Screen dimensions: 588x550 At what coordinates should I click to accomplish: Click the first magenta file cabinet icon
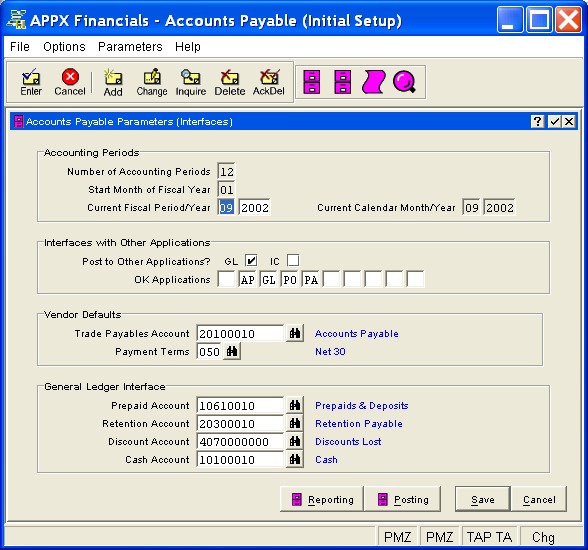point(312,82)
